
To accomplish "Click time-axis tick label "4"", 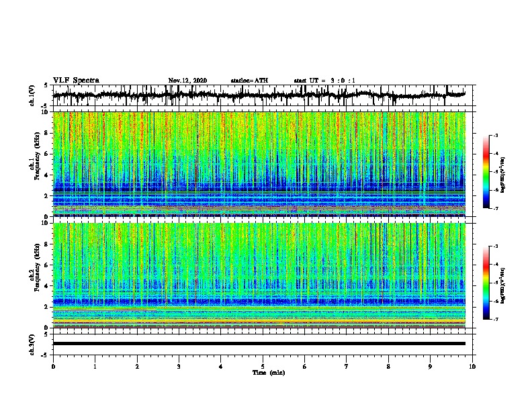I will click(221, 366).
